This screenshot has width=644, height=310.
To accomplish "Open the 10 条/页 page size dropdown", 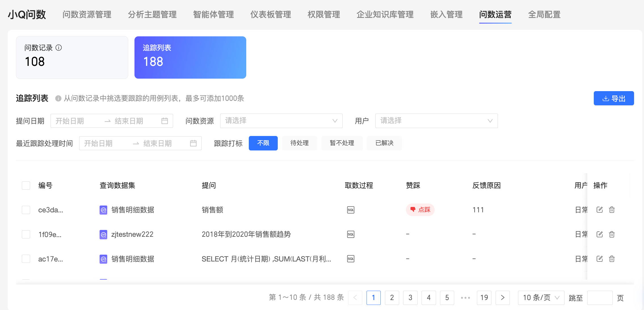I will [541, 298].
